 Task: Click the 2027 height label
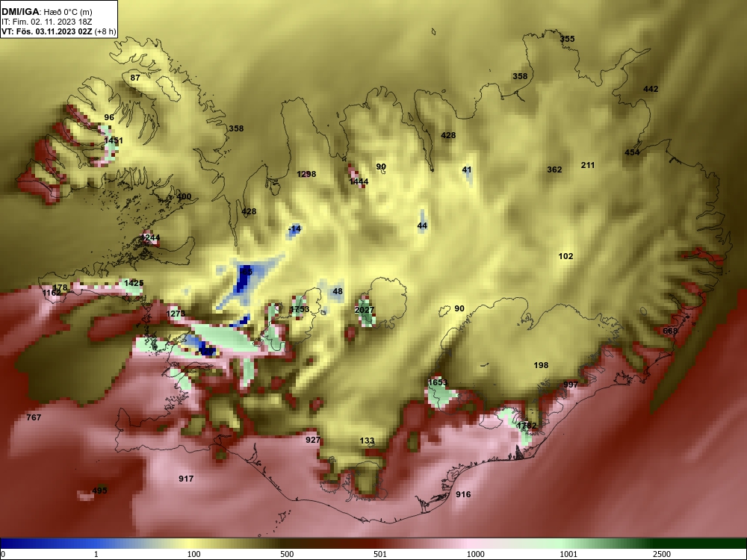(365, 310)
